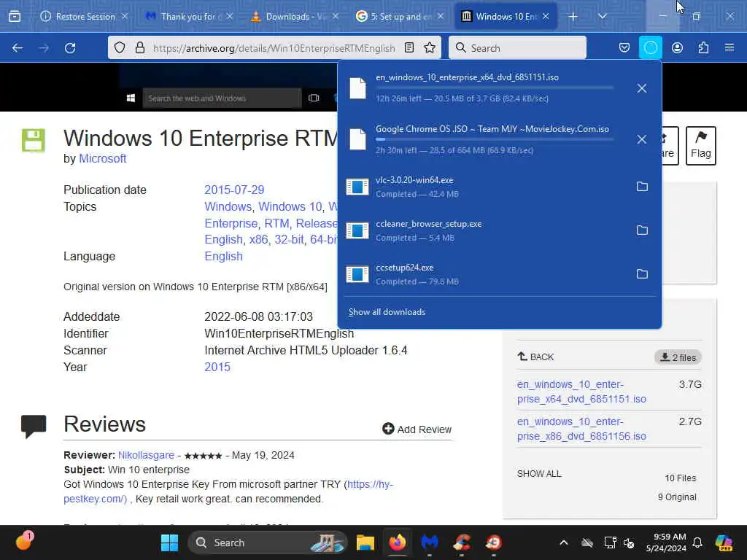This screenshot has width=747, height=560.
Task: Click the x64 ISO download progress bar
Action: (x=495, y=88)
